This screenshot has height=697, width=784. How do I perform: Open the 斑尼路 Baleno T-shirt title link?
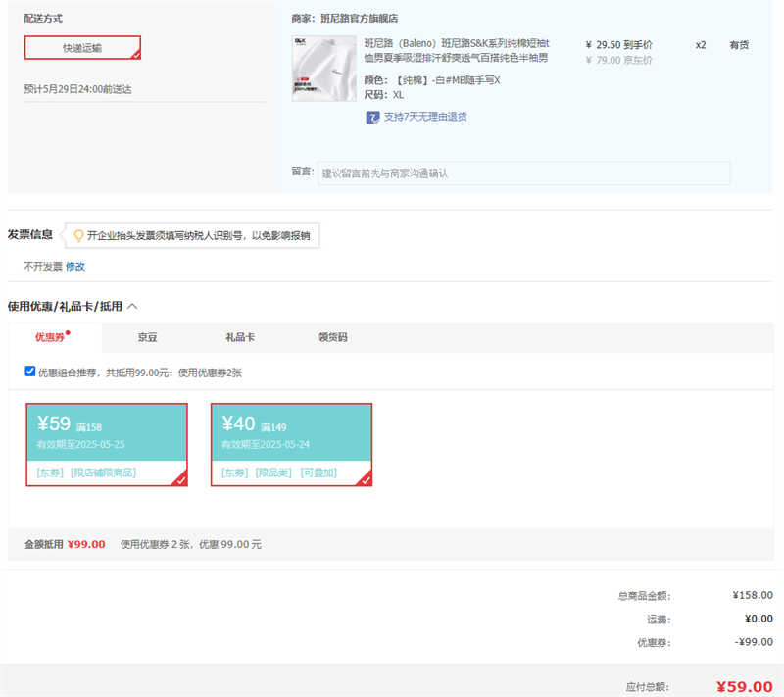coord(457,50)
